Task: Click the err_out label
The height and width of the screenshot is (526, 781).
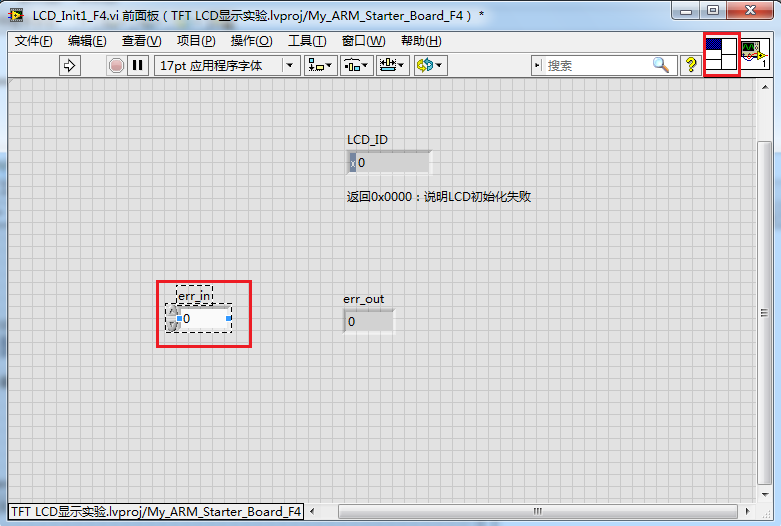Action: [x=364, y=299]
